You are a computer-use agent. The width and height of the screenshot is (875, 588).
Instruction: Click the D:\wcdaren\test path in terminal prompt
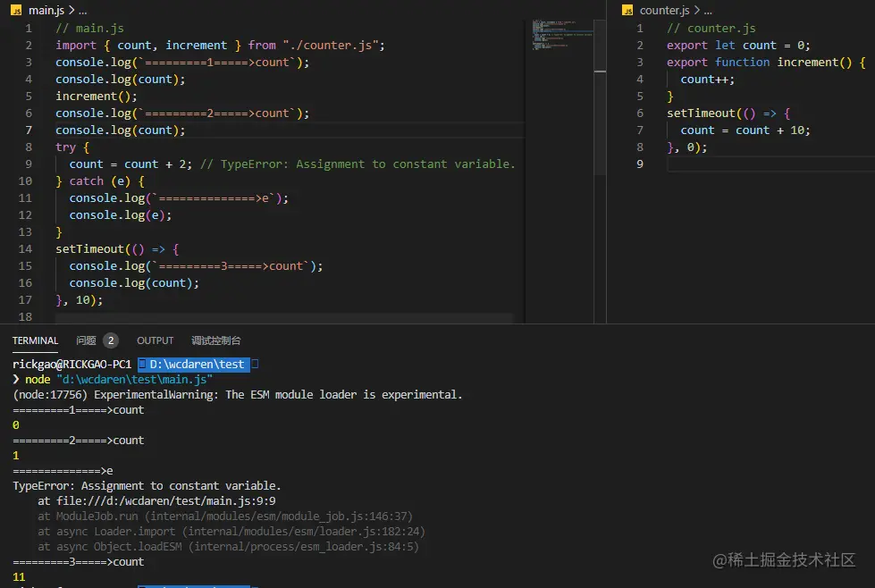coord(197,365)
